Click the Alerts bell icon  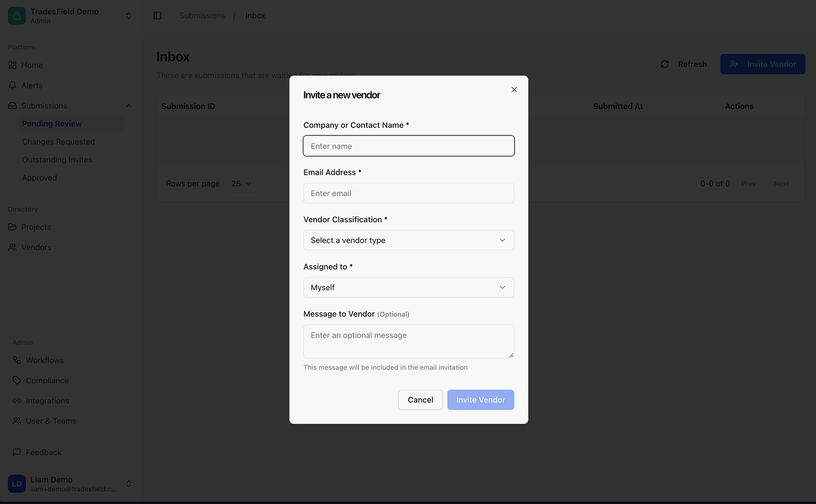(x=12, y=85)
